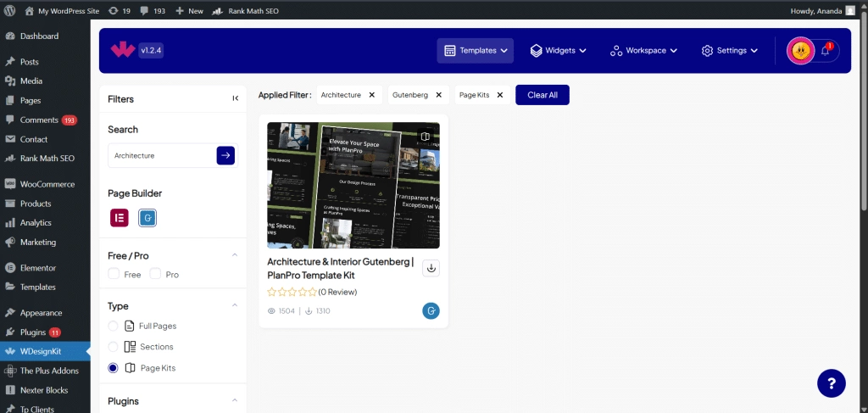Open My WordPress Site link
Screen dimensions: 868x413
coord(62,10)
